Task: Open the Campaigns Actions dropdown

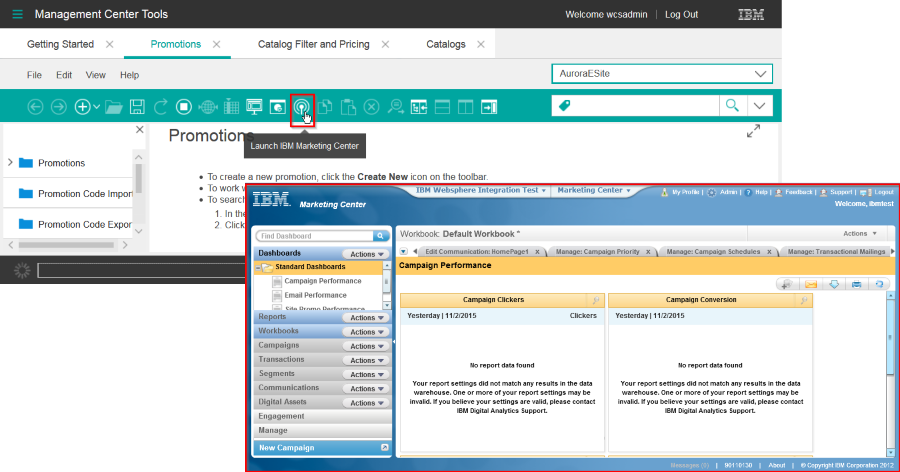Action: 367,346
